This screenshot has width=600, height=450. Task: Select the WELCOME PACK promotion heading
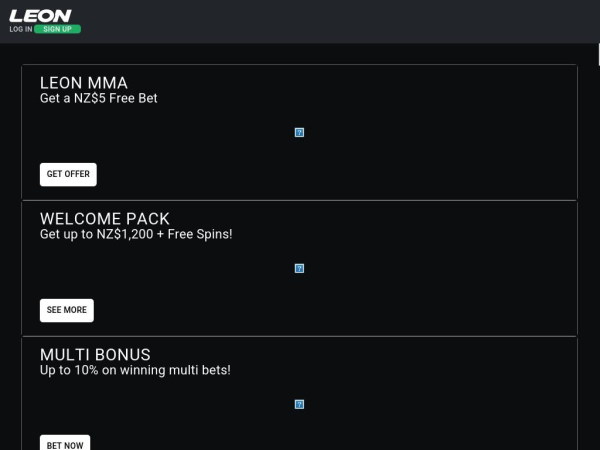pyautogui.click(x=105, y=219)
